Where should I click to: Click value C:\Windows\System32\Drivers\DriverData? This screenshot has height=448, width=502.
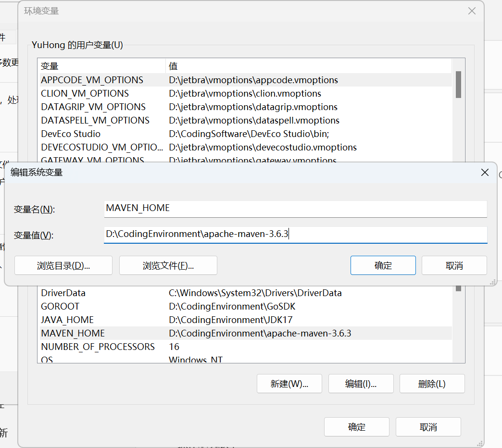click(x=255, y=293)
